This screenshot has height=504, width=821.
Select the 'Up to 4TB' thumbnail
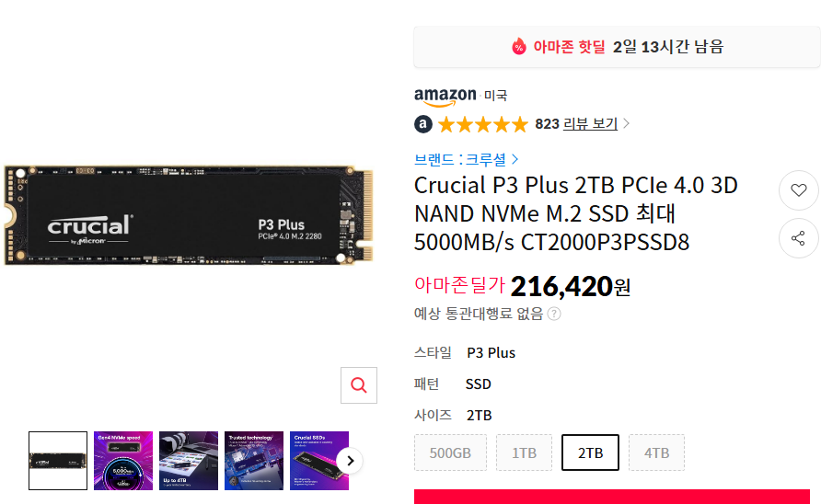[189, 461]
